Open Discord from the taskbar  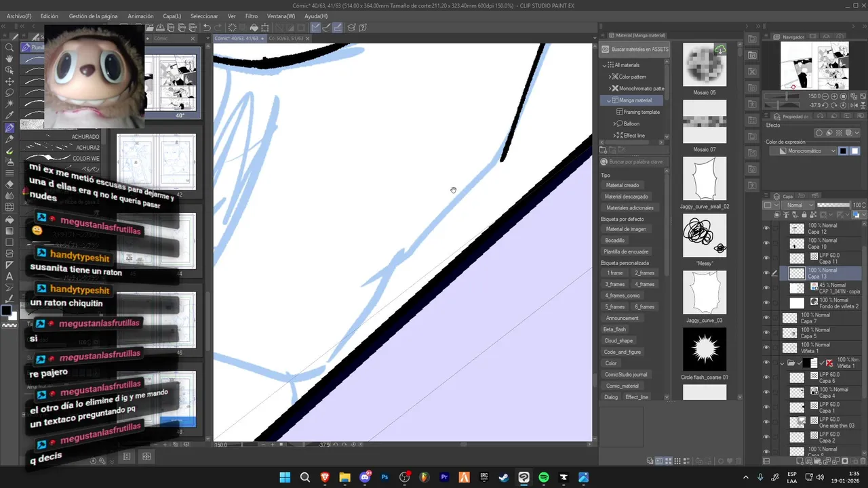pyautogui.click(x=365, y=477)
